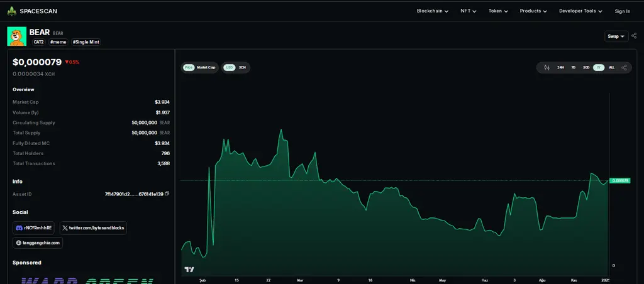Set chart range to ALL
Screen dimensions: 644x284
611,67
